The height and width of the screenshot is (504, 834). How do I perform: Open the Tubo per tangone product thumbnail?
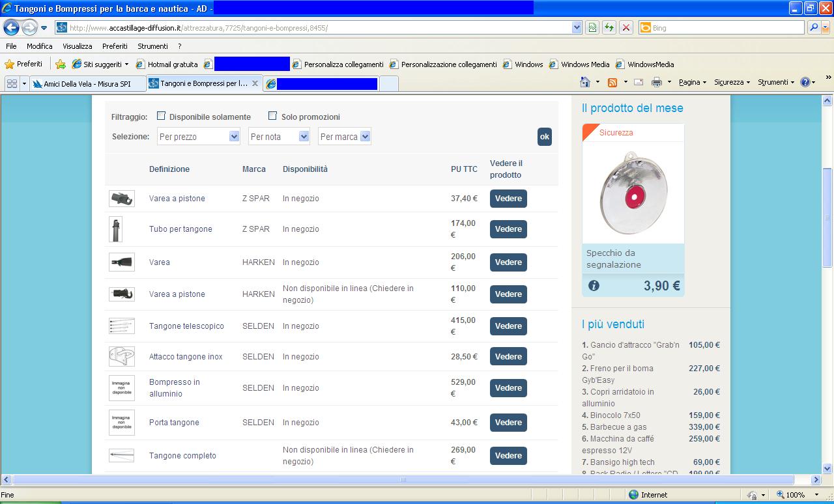click(x=116, y=229)
